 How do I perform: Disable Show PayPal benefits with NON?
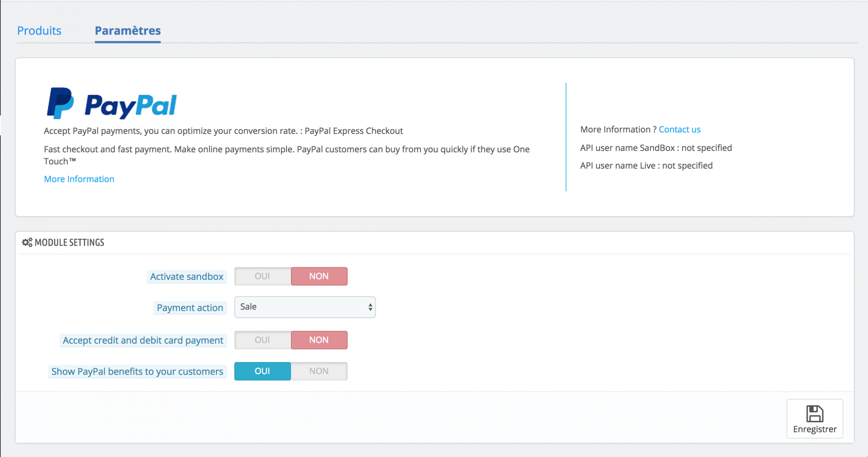click(319, 371)
